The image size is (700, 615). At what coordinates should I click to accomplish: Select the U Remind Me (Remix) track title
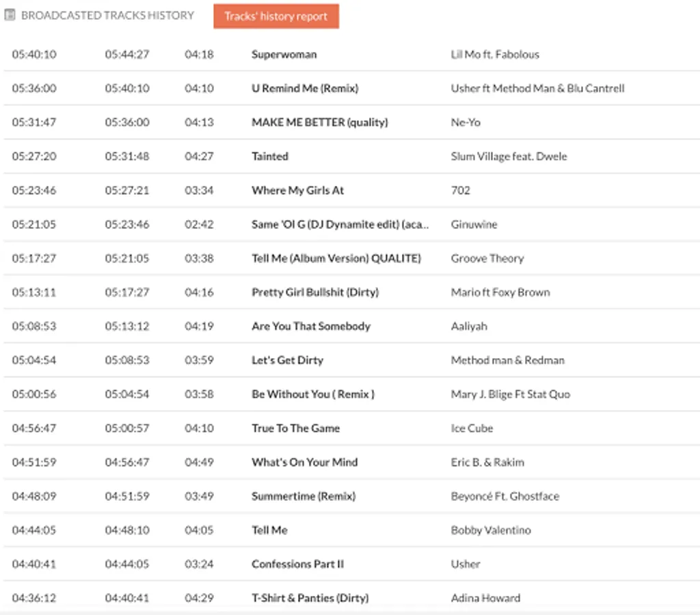[x=305, y=88]
